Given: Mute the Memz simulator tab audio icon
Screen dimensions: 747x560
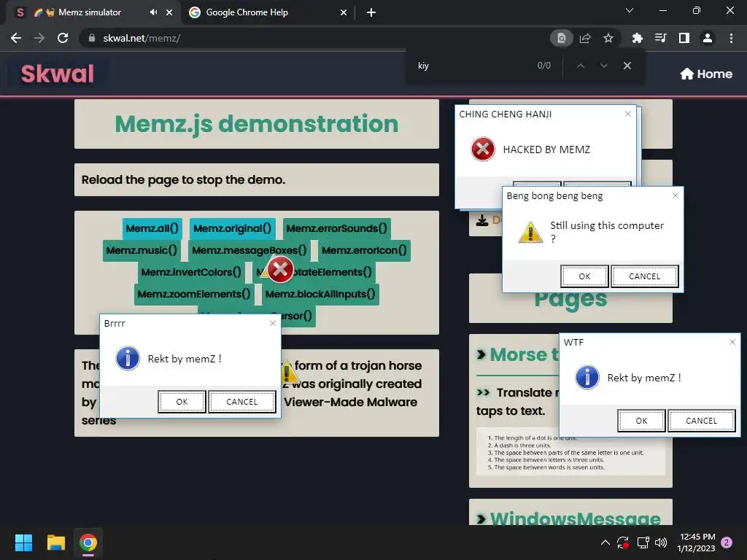Looking at the screenshot, I should point(153,12).
